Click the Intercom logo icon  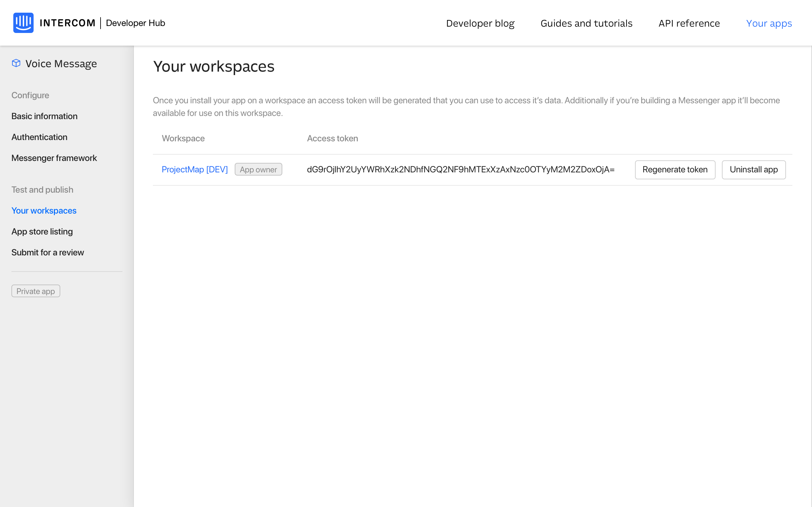tap(23, 23)
